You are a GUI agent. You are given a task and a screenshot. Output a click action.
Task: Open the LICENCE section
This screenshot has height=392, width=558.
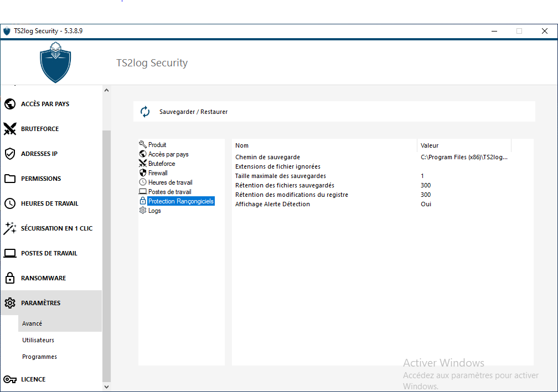pyautogui.click(x=51, y=379)
